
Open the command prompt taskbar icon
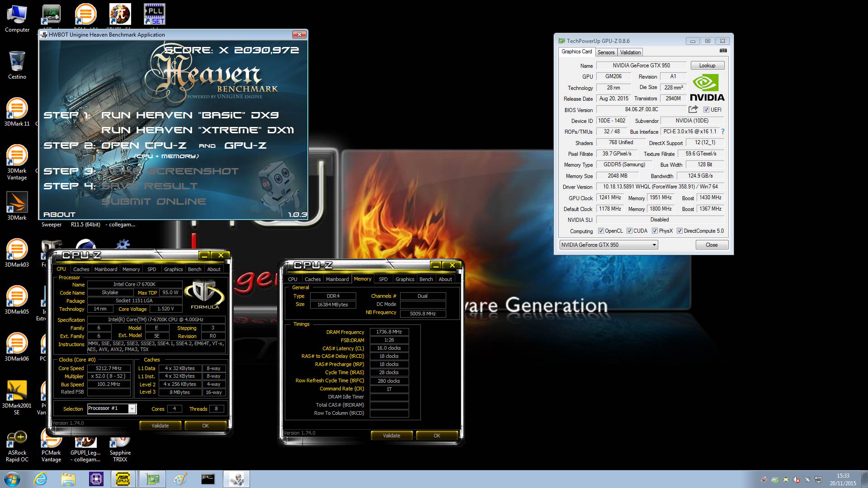(x=208, y=479)
